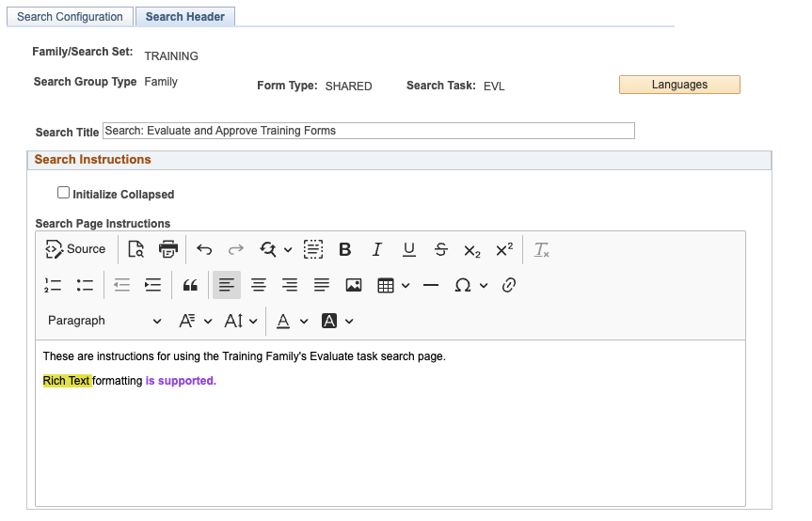
Task: Click the first instructions sentence in editor
Action: 244,356
